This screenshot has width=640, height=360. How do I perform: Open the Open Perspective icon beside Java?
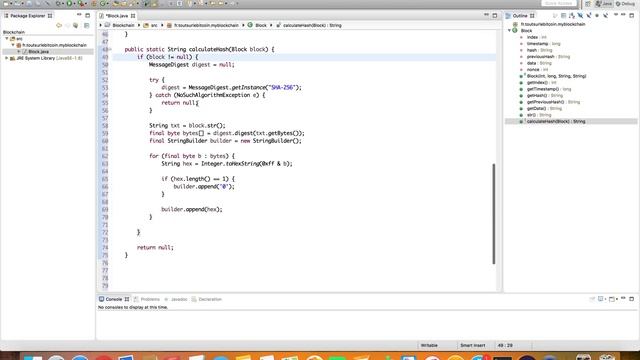(588, 4)
